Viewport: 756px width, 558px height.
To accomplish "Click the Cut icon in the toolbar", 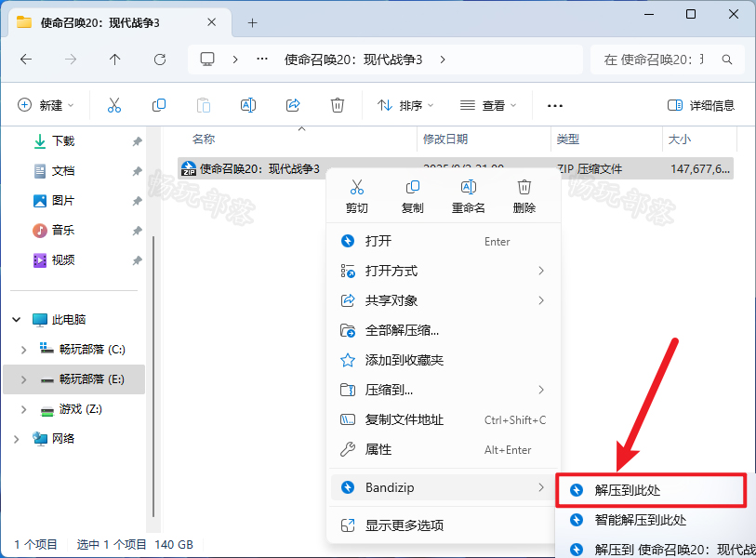I will [x=114, y=105].
